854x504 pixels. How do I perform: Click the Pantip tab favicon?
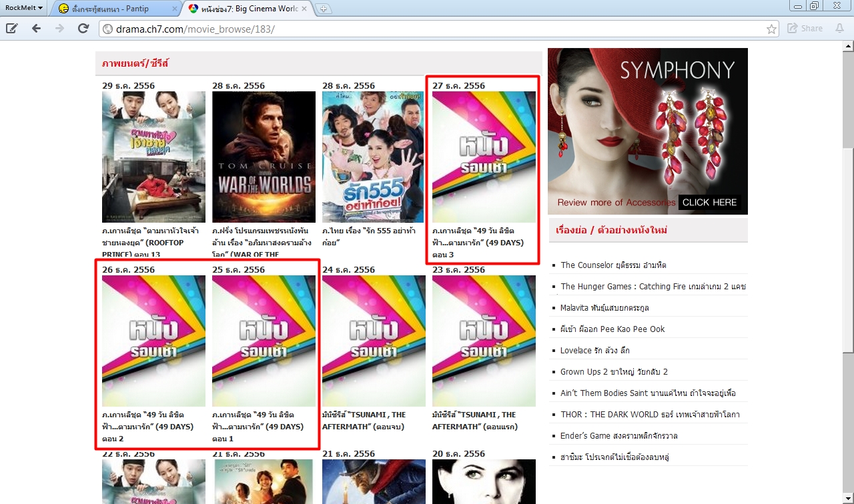click(x=63, y=9)
